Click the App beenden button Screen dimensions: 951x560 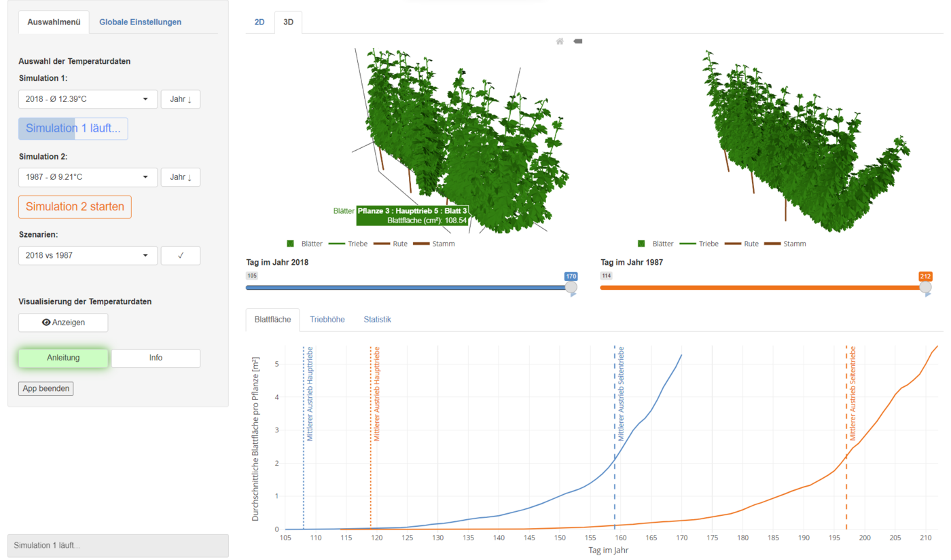click(46, 389)
